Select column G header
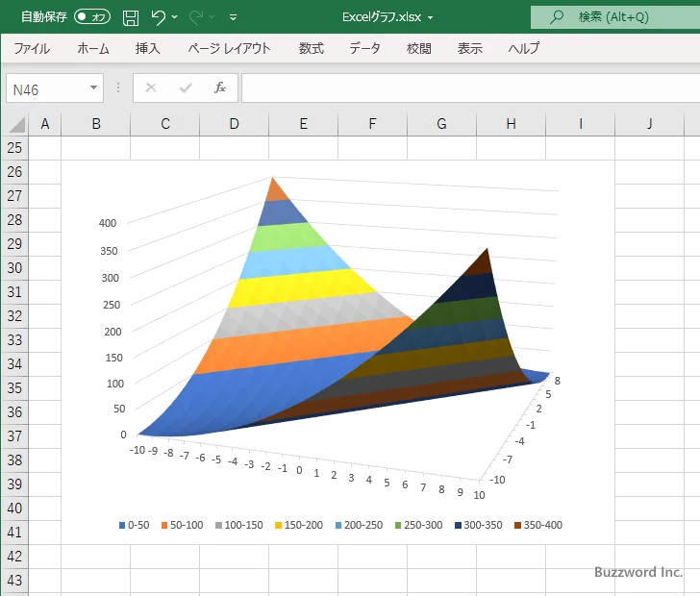Image resolution: width=700 pixels, height=596 pixels. (442, 124)
